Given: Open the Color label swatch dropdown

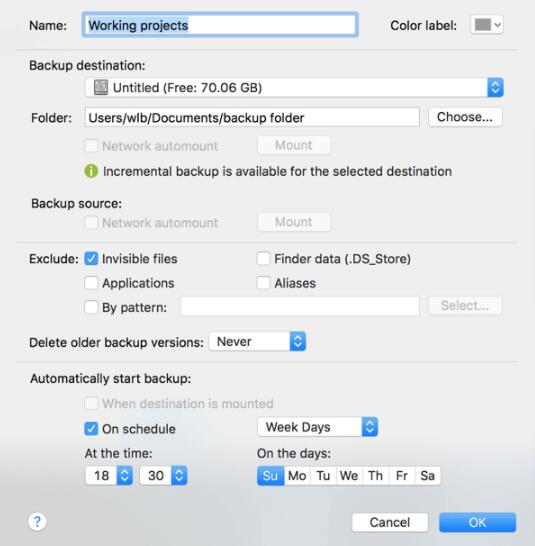Looking at the screenshot, I should point(487,25).
